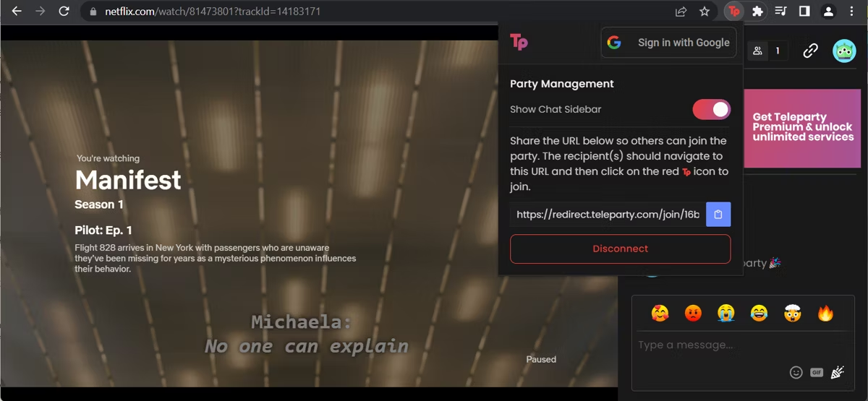
Task: View party members count icon
Action: pyautogui.click(x=767, y=51)
